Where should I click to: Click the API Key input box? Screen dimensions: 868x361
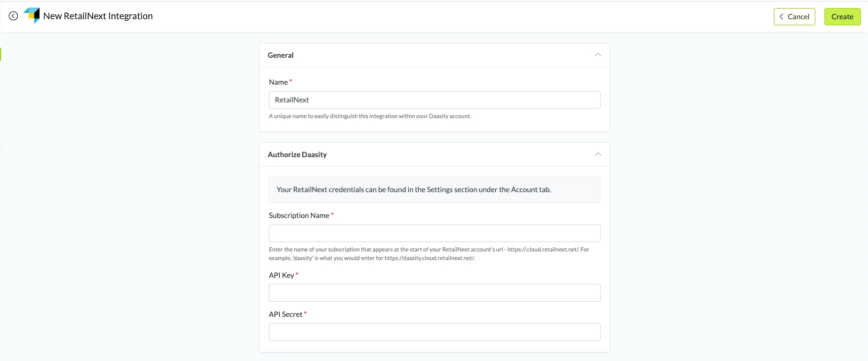tap(434, 293)
